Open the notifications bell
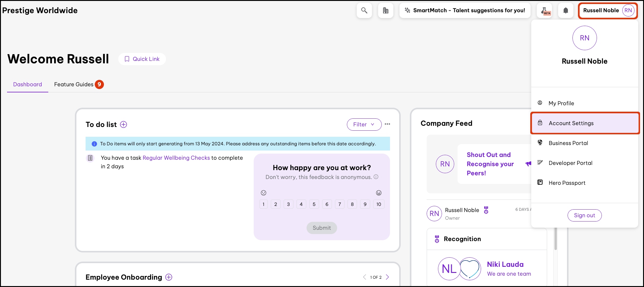 pyautogui.click(x=565, y=10)
